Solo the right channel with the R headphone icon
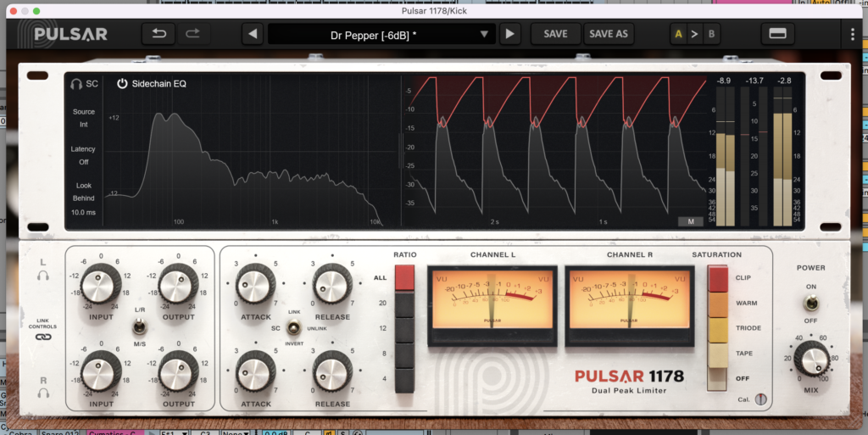Viewport: 868px width, 435px height. (43, 393)
